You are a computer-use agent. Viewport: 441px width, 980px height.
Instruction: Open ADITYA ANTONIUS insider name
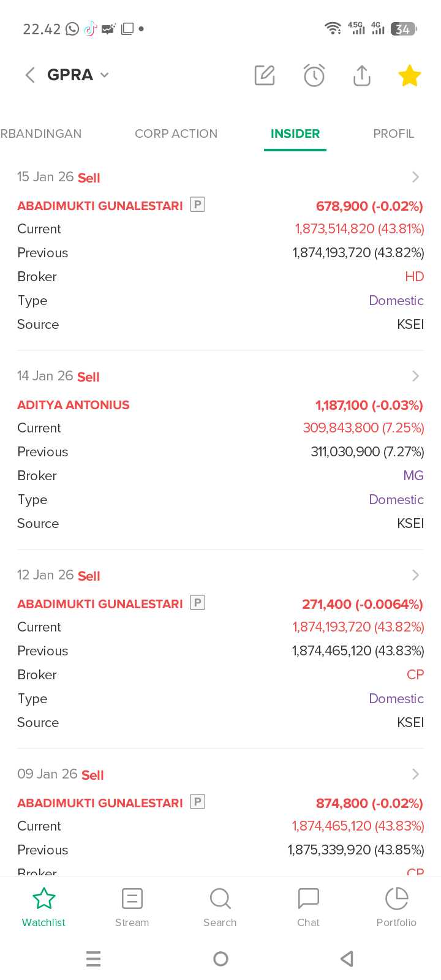(x=73, y=405)
